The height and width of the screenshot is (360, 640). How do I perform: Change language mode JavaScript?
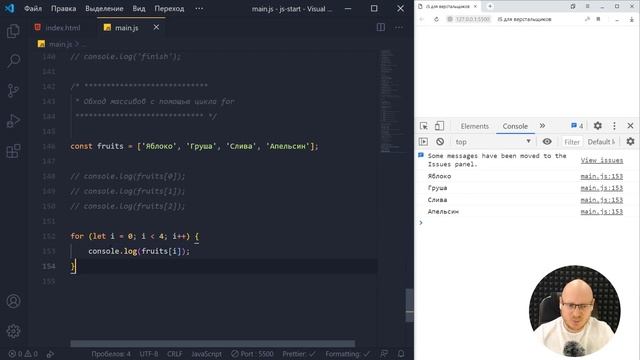coord(207,354)
